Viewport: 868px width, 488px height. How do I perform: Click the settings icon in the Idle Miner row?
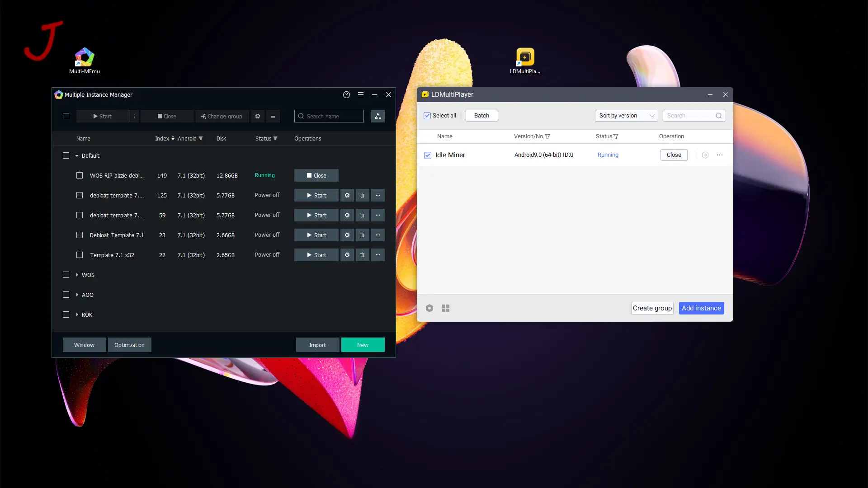tap(705, 155)
